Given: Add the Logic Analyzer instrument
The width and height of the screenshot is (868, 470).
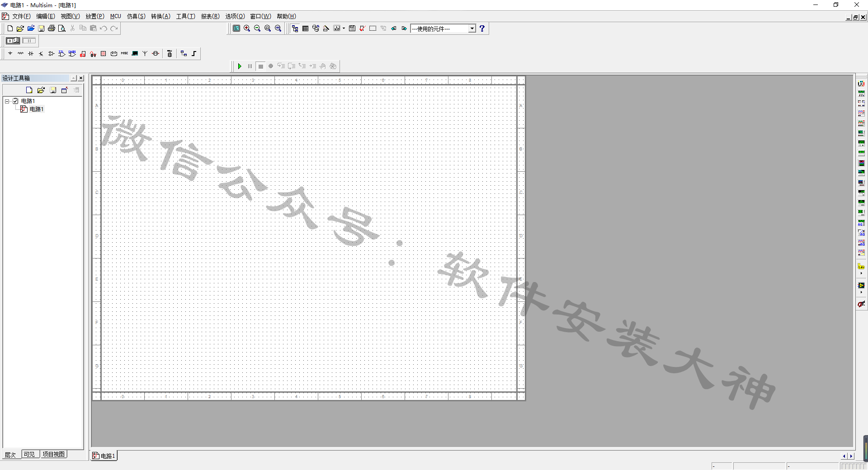Looking at the screenshot, I should [x=861, y=163].
